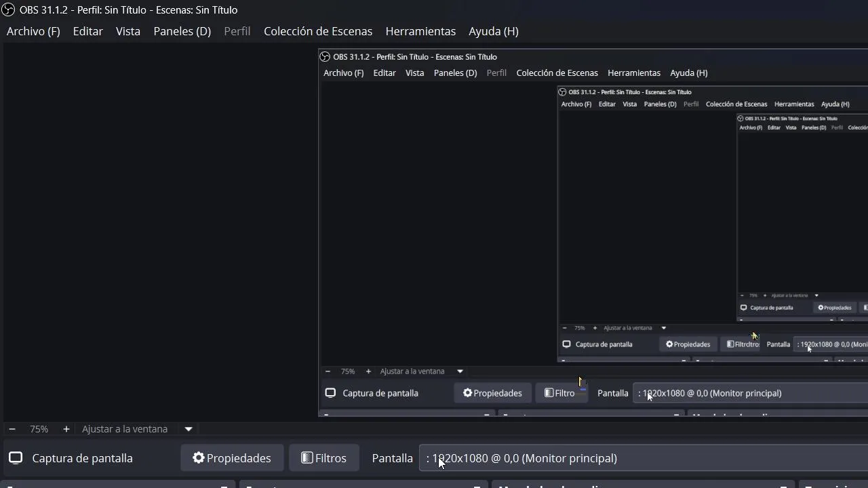Click 'Colección de Escenas' in the first nested preview
This screenshot has height=488, width=868.
(x=557, y=73)
